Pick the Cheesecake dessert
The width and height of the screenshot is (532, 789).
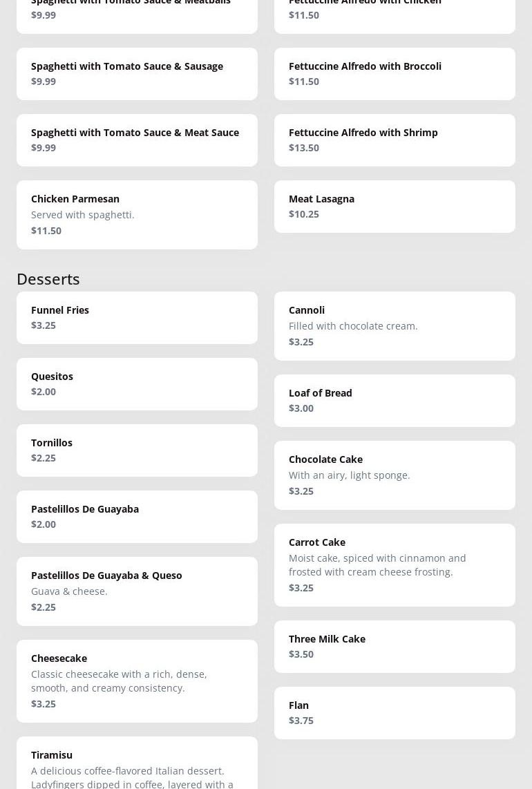[x=137, y=681]
